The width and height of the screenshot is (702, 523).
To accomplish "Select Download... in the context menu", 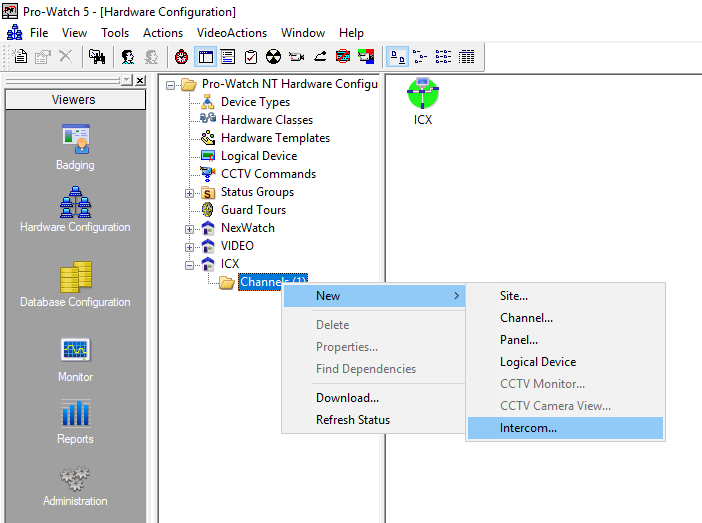I will tap(347, 398).
